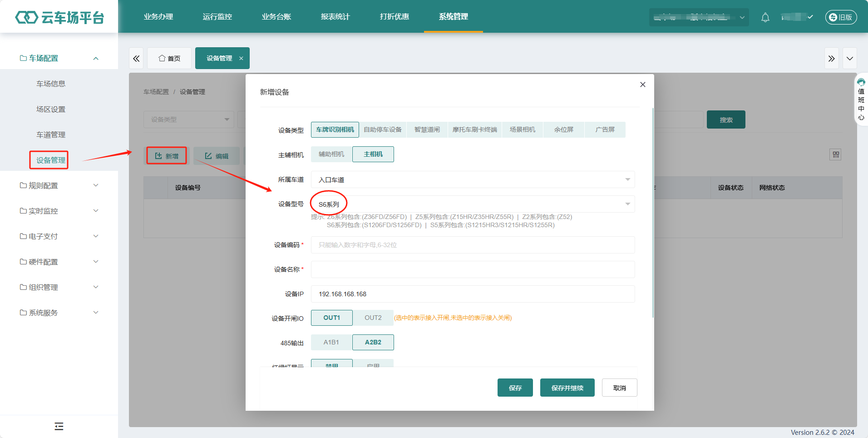Screen dimensions: 868x438
Task: Click the 保存 save button
Action: click(x=515, y=388)
